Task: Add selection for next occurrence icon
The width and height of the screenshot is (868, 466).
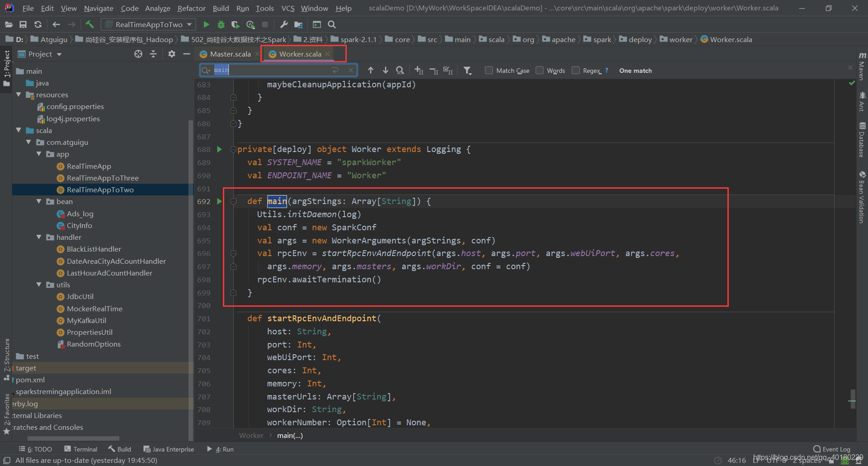Action: 419,70
